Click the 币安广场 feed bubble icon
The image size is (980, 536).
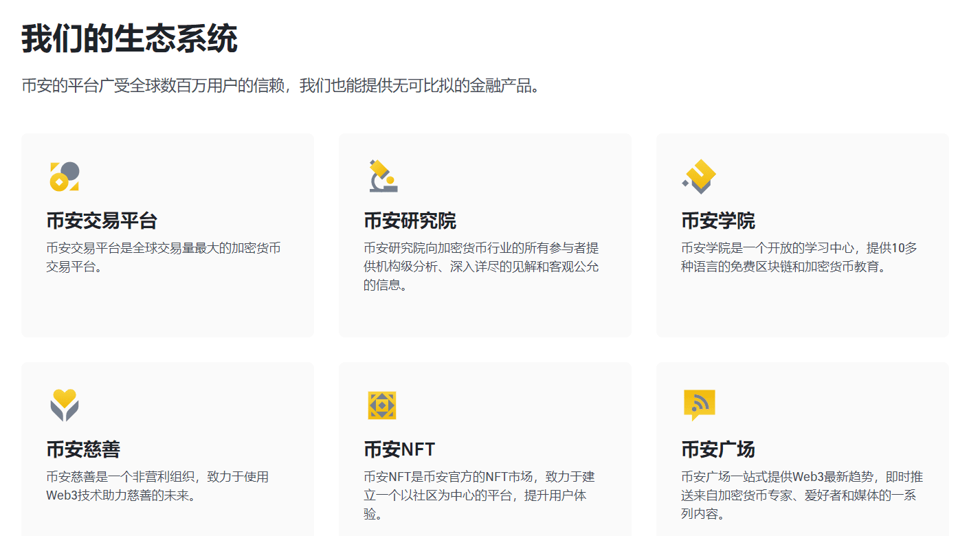pyautogui.click(x=700, y=405)
